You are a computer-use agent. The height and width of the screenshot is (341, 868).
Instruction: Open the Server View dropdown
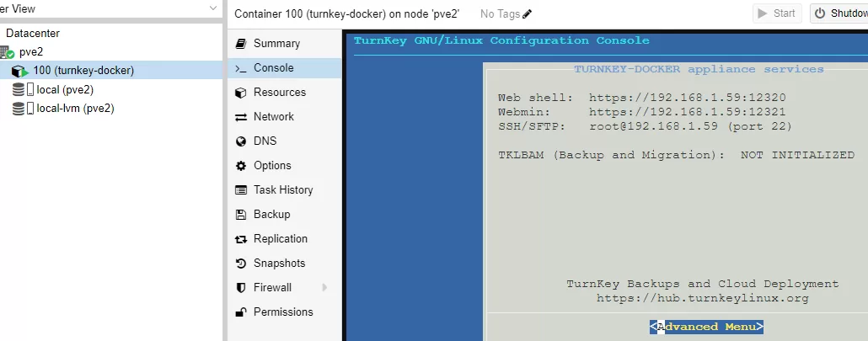pos(213,8)
